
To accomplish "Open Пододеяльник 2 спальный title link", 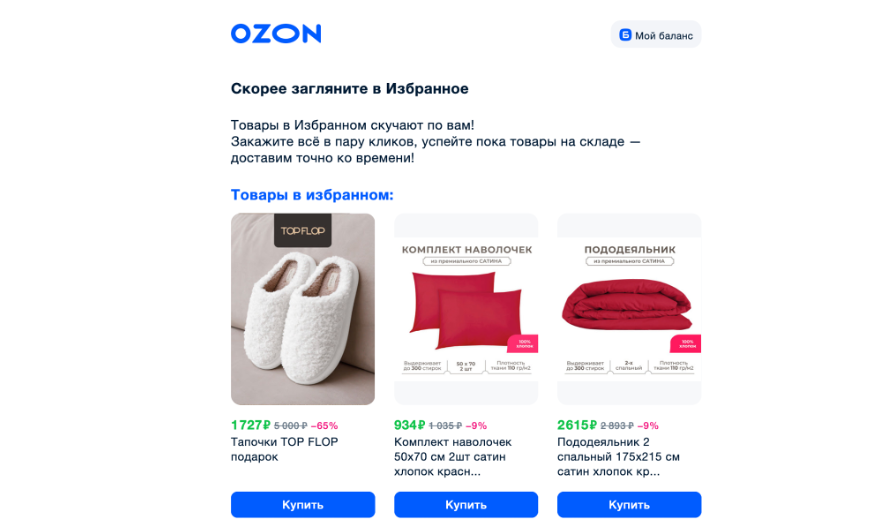I will [618, 457].
